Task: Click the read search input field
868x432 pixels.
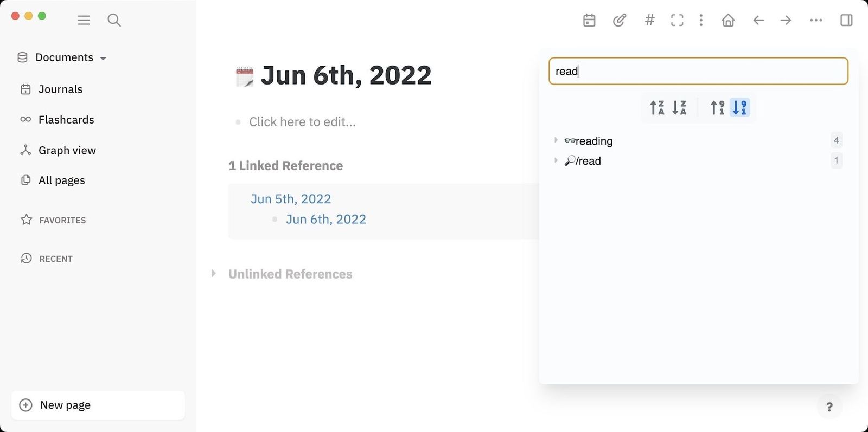Action: pyautogui.click(x=698, y=71)
